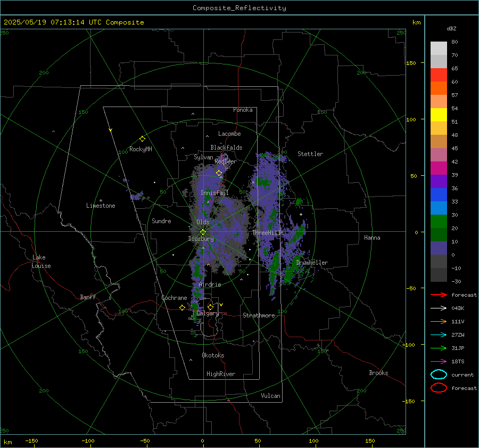Click the red forecast arrow in legend
Image resolution: width=479 pixels, height=448 pixels.
[439, 295]
